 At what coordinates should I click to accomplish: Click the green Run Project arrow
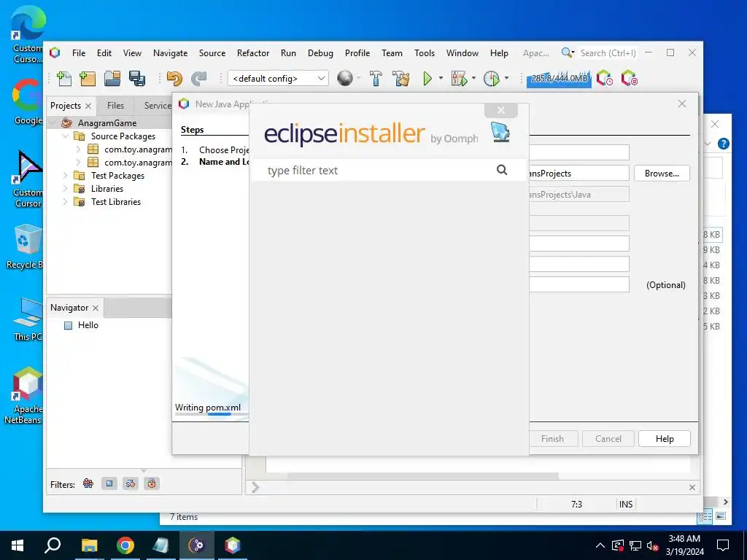coord(427,79)
